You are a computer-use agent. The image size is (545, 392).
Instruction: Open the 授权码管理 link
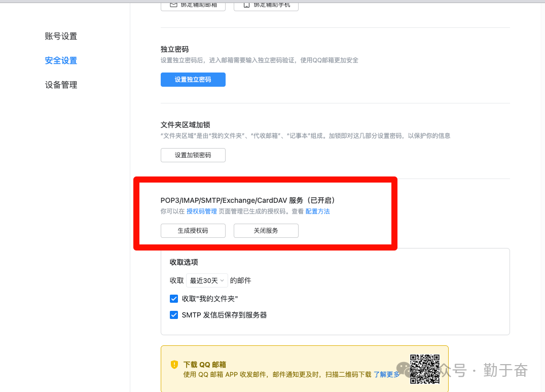pyautogui.click(x=201, y=211)
